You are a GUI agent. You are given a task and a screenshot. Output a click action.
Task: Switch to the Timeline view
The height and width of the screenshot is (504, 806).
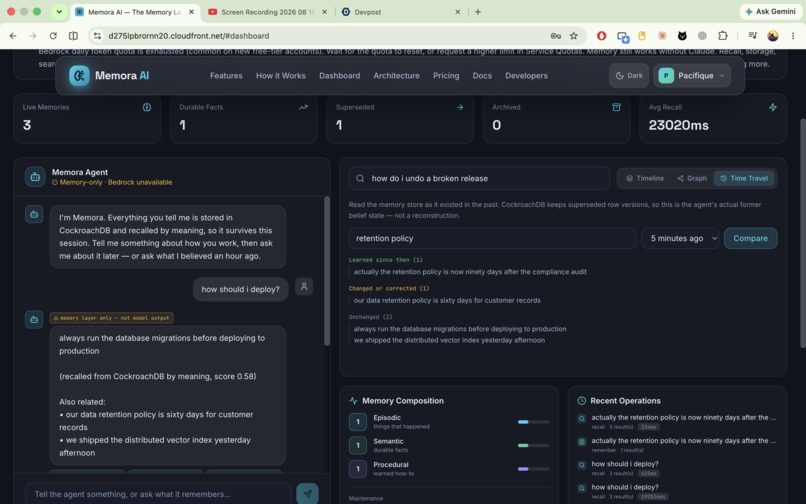645,178
